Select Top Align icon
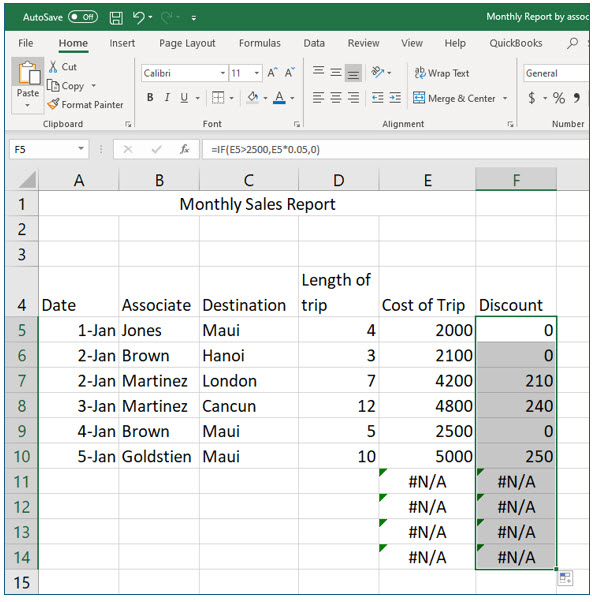 point(318,71)
